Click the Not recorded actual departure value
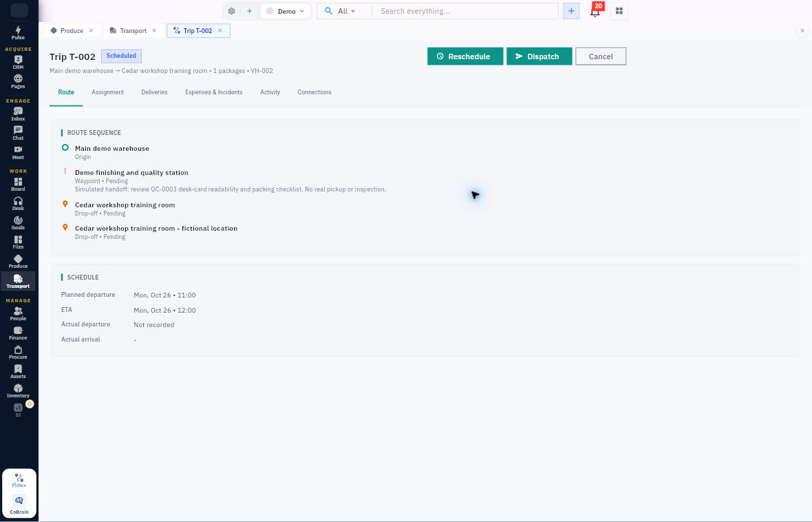Image resolution: width=812 pixels, height=522 pixels. [x=154, y=325]
